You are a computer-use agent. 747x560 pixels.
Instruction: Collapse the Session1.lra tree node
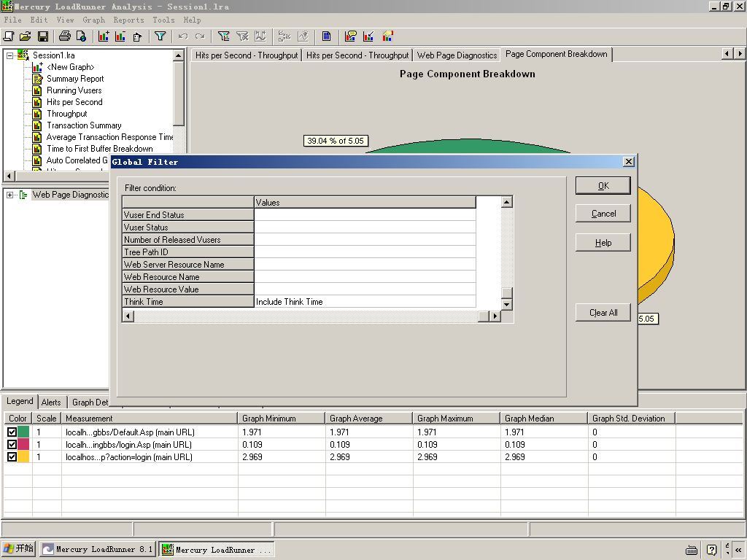tap(10, 55)
